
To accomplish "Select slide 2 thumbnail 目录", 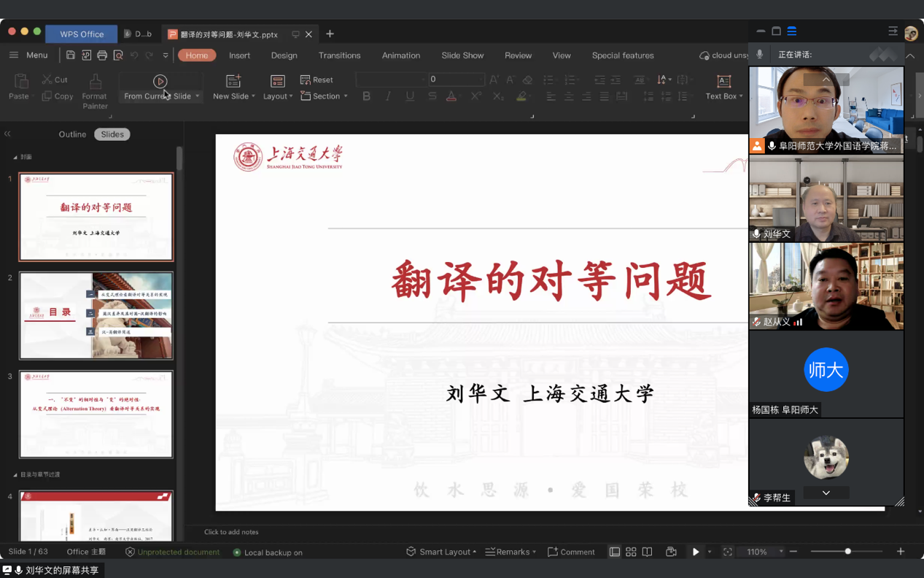I will 96,315.
